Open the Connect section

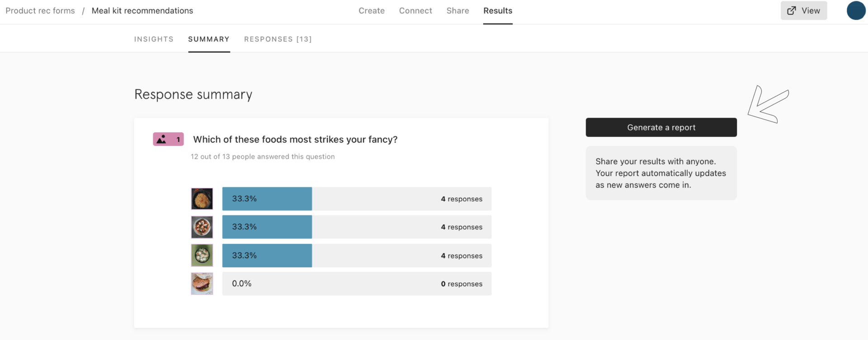pos(415,11)
